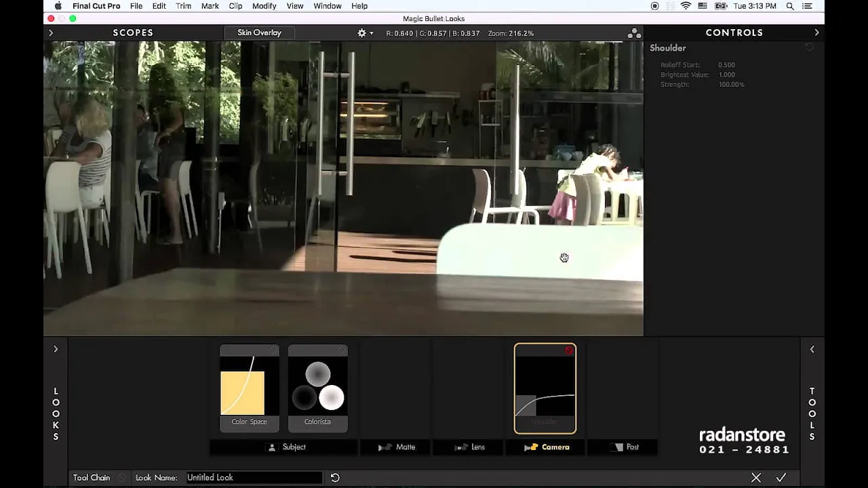Switch to the Matte section

(395, 447)
